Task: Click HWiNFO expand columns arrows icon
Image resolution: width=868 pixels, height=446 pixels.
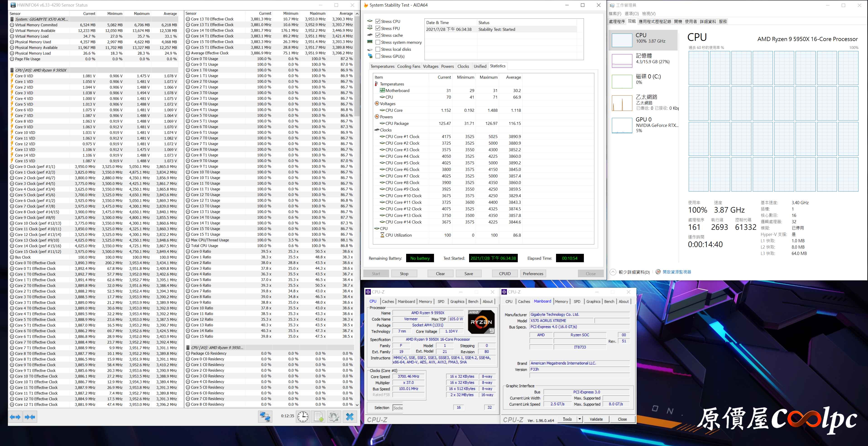Action: pos(15,417)
